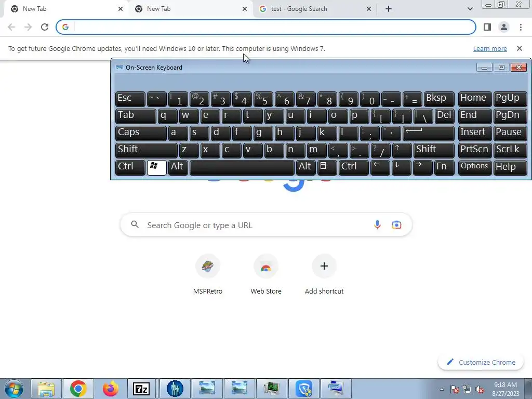Screen dimensions: 532x399
Task: Tap the left arrow key on the keyboard
Action: point(380,168)
